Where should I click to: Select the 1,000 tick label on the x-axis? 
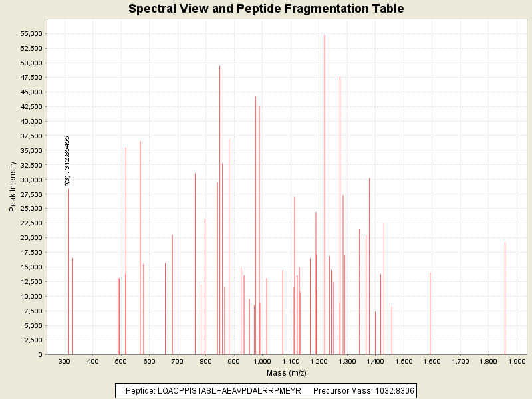coord(262,362)
